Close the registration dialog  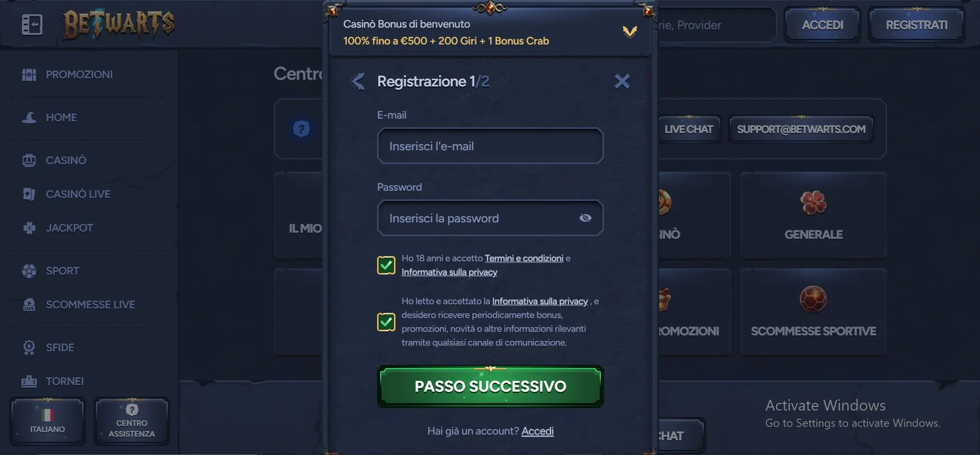[x=622, y=81]
